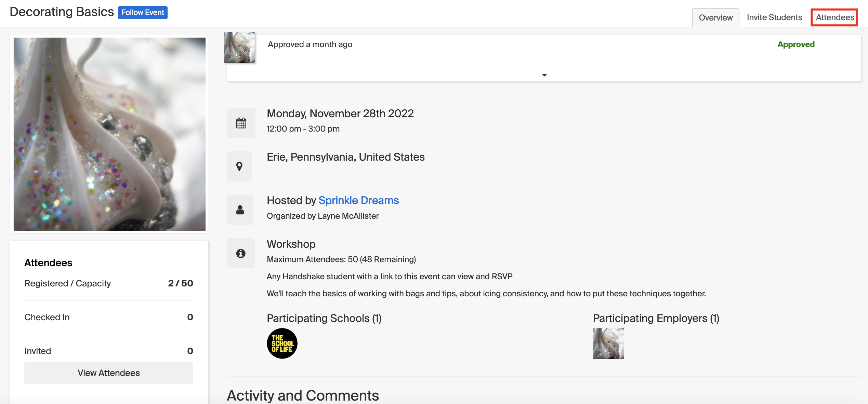The width and height of the screenshot is (868, 404).
Task: Click the Workshop event type heading
Action: (x=291, y=244)
